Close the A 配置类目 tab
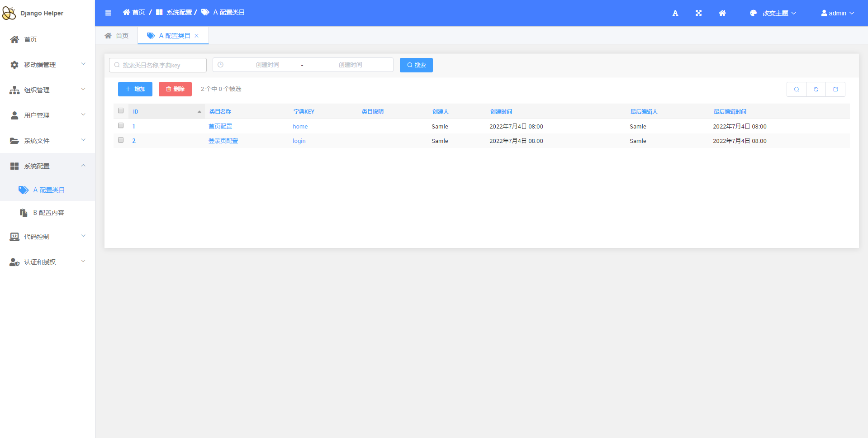868x438 pixels. pos(197,36)
